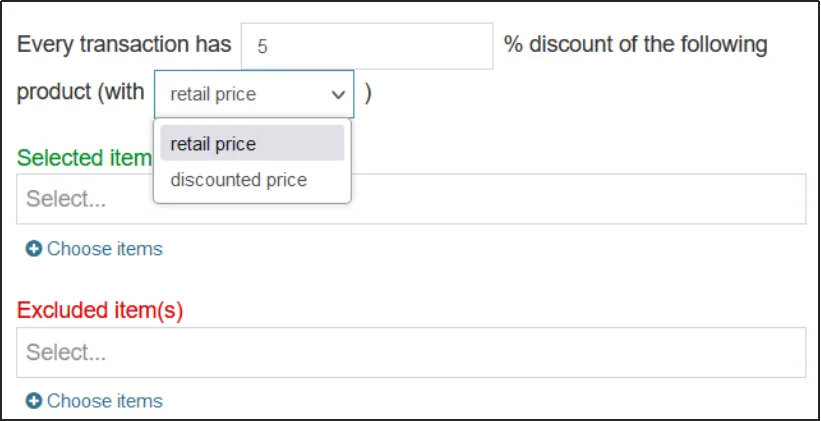The image size is (821, 421).
Task: Click the plus icon beside Excluded items' Choose items
Action: point(34,401)
